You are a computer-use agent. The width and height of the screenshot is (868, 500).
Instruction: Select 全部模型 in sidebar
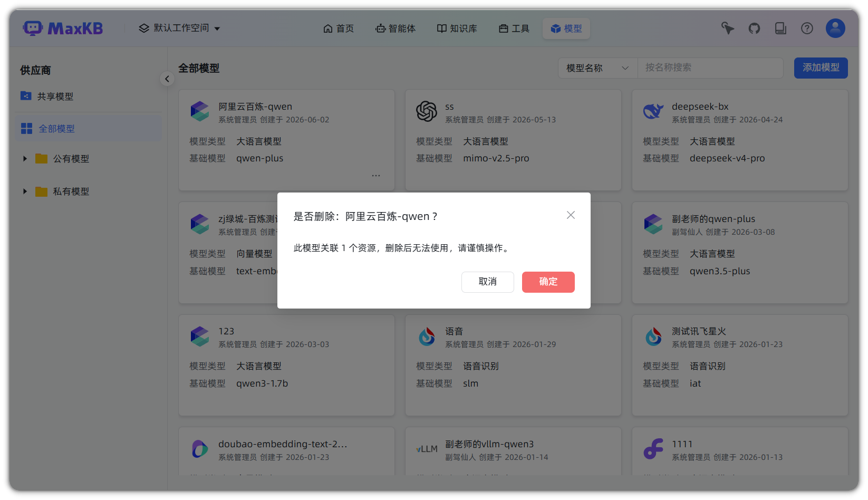(89, 129)
